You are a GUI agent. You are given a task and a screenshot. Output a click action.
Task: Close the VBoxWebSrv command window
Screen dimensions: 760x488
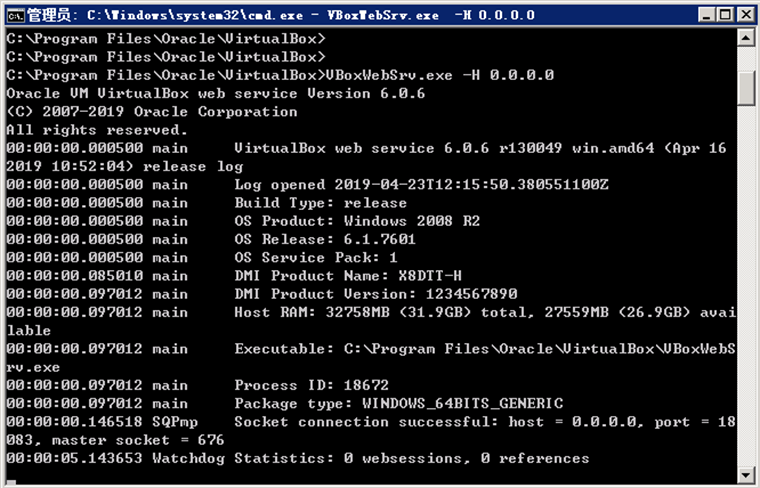point(746,15)
